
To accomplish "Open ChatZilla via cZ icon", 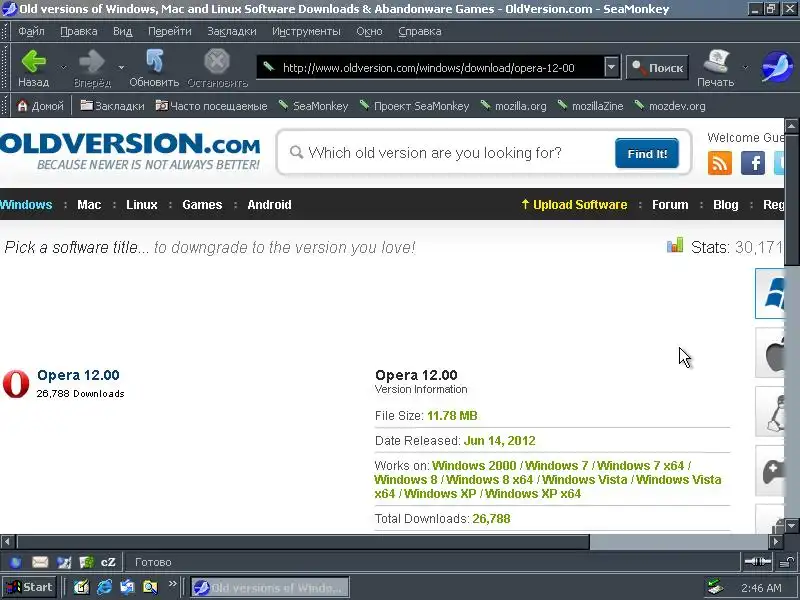I will [x=108, y=562].
